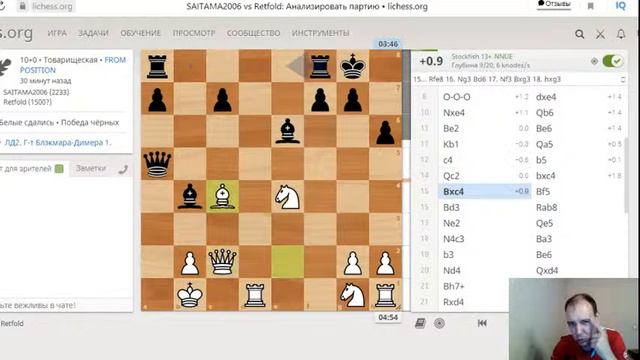Select the white bishop on c4
This screenshot has width=640, height=360.
[x=222, y=197]
